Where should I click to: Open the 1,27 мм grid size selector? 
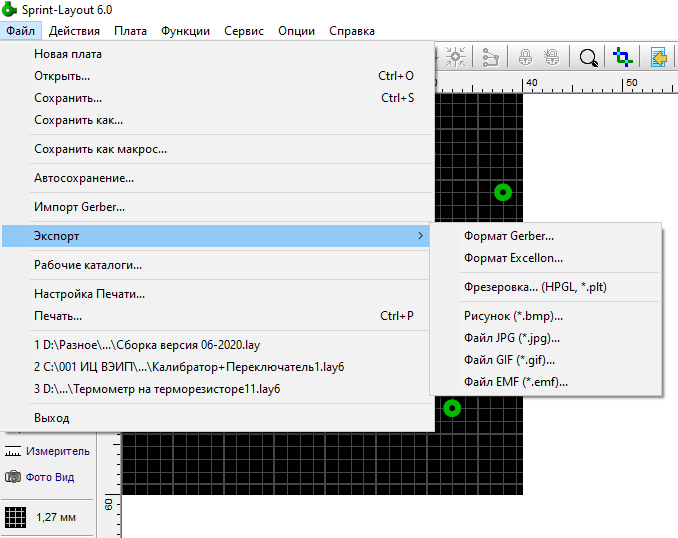coord(56,517)
